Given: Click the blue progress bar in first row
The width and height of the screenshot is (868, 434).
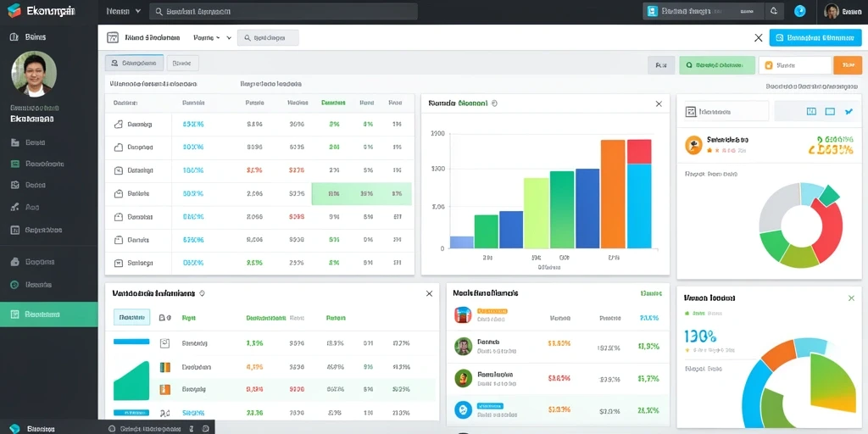Looking at the screenshot, I should click(x=131, y=342).
